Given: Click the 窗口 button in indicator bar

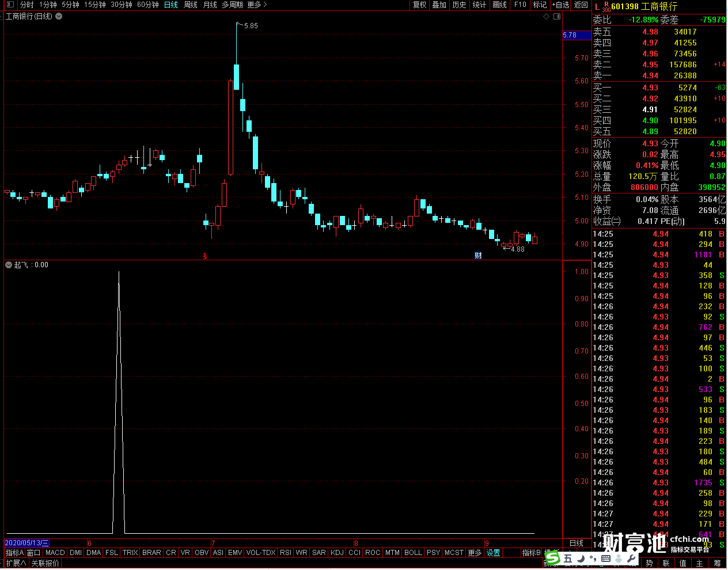Looking at the screenshot, I should [x=34, y=553].
